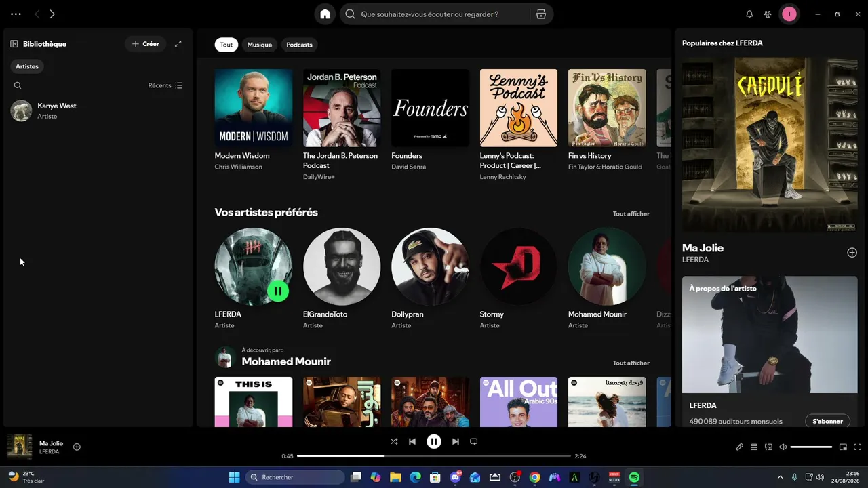This screenshot has width=868, height=488.
Task: Open Kanye West in the library
Action: click(x=97, y=111)
